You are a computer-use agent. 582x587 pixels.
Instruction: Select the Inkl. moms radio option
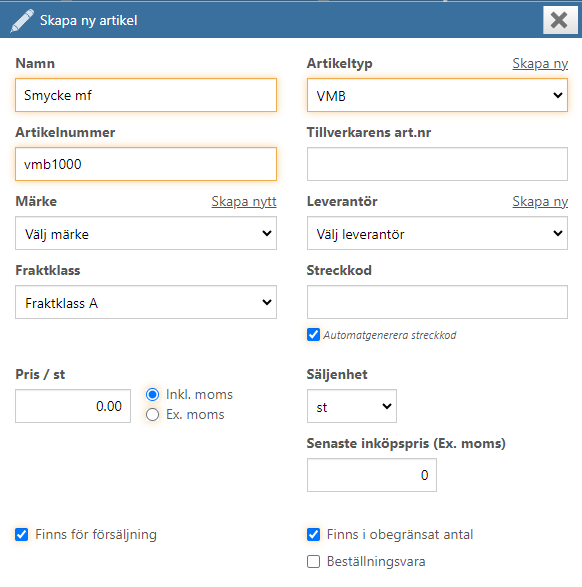(152, 394)
